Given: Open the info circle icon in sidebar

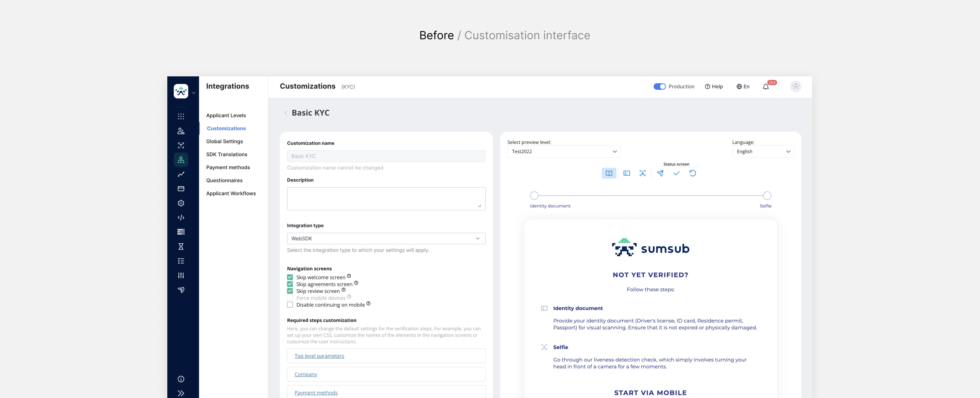Looking at the screenshot, I should coord(181,379).
